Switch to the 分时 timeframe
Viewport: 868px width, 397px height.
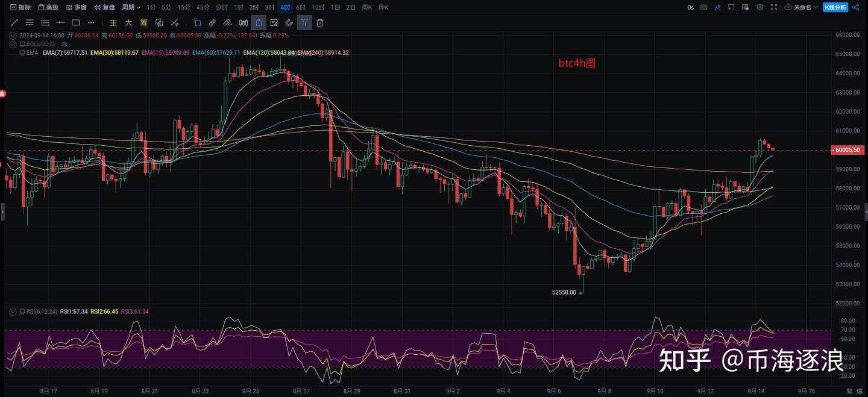click(x=221, y=7)
